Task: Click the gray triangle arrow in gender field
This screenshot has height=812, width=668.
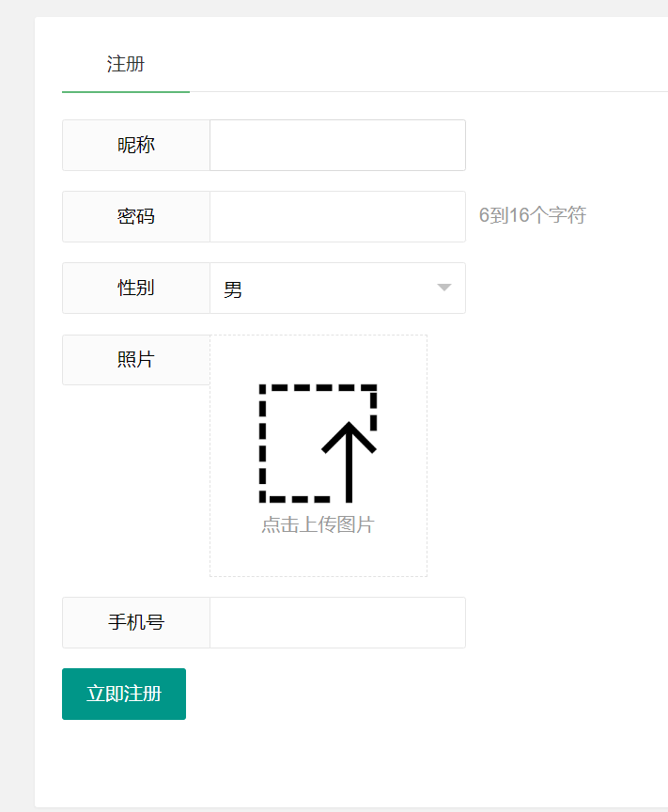Action: pyautogui.click(x=444, y=288)
